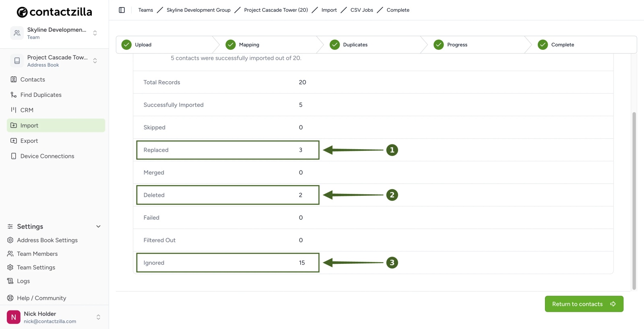Screen dimensions: 644x329
Task: Open the CSV Jobs breadcrumb link
Action: click(362, 10)
